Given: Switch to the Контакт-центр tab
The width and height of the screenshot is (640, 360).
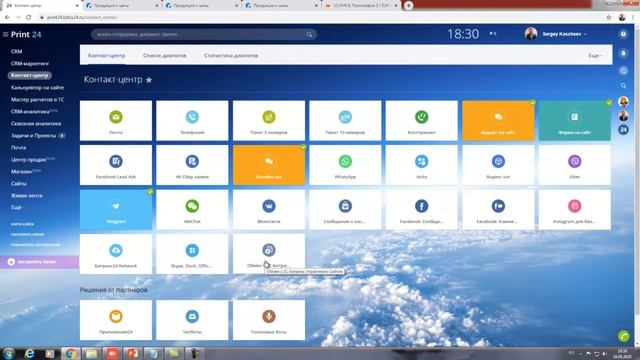Looking at the screenshot, I should pos(107,55).
